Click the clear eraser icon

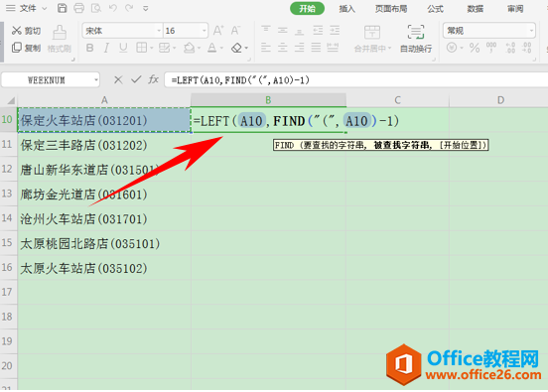[236, 48]
